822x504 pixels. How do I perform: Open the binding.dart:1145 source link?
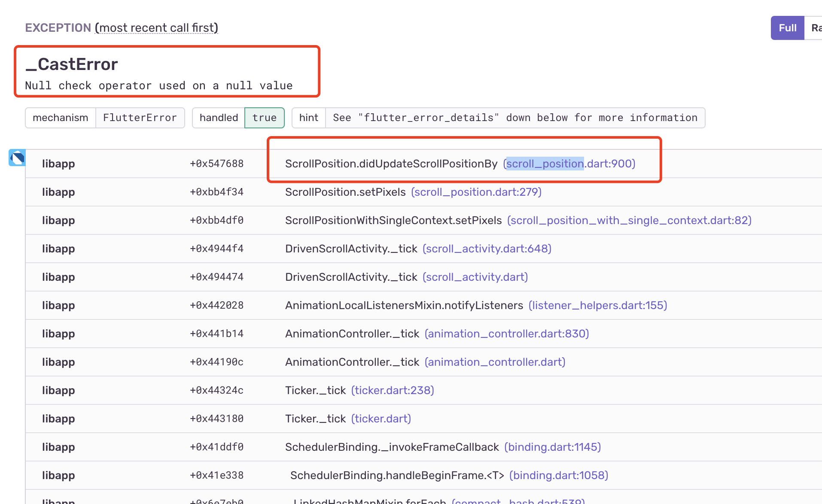pos(552,447)
